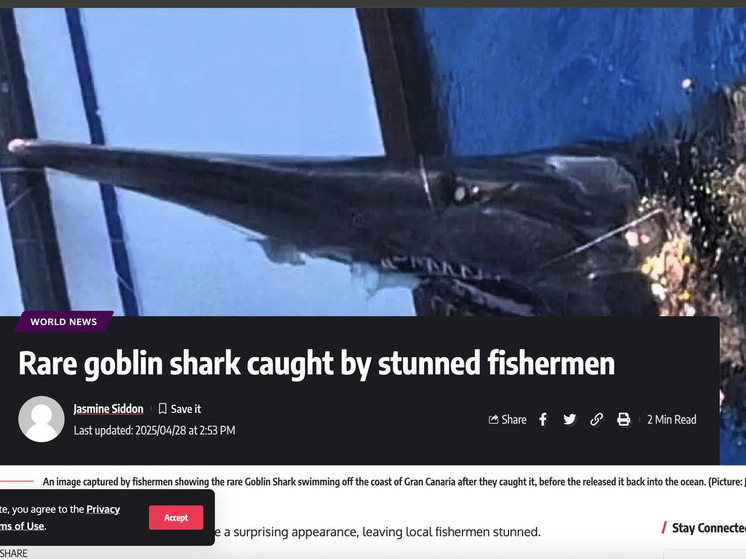
Task: Click the 2 Min Read indicator
Action: (x=672, y=420)
